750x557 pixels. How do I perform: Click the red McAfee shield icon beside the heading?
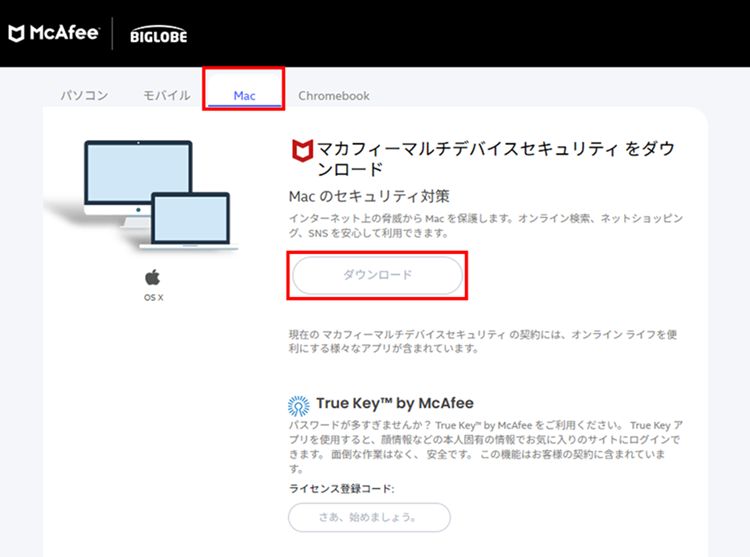300,151
